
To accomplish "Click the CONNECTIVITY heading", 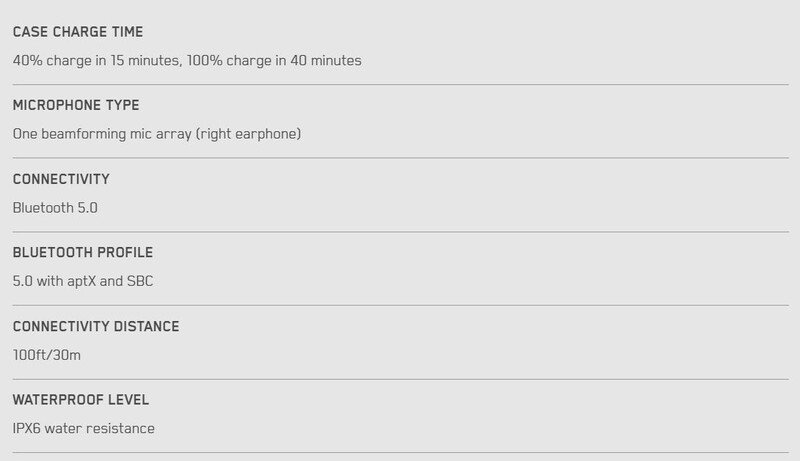I will click(61, 179).
